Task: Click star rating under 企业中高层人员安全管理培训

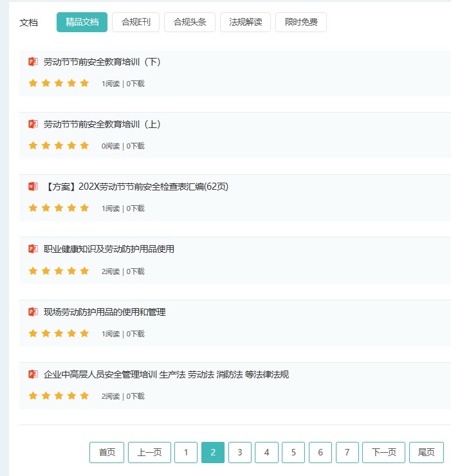Action: point(59,396)
